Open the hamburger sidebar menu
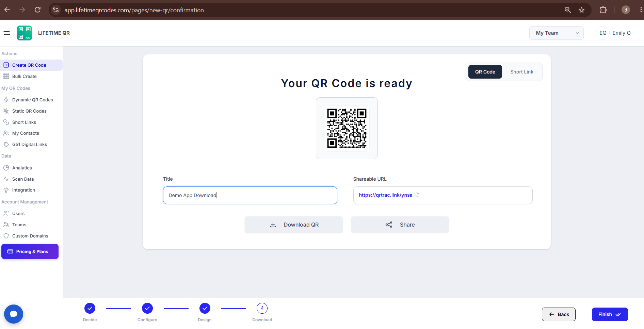The image size is (644, 329). [x=7, y=33]
